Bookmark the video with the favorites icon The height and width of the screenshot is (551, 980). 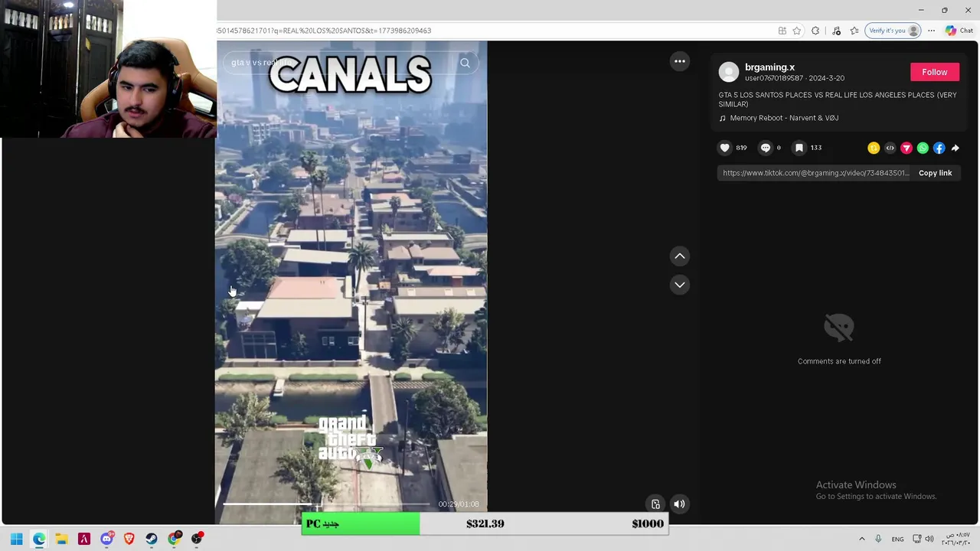pos(799,148)
